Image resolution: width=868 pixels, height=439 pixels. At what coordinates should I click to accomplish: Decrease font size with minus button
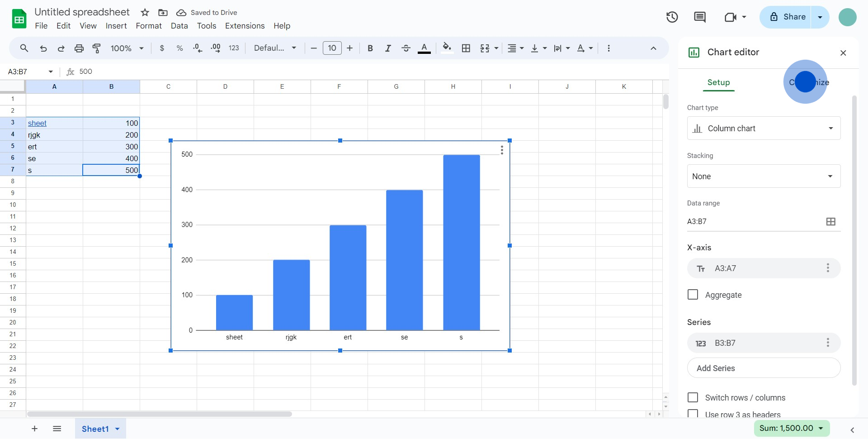pos(314,48)
